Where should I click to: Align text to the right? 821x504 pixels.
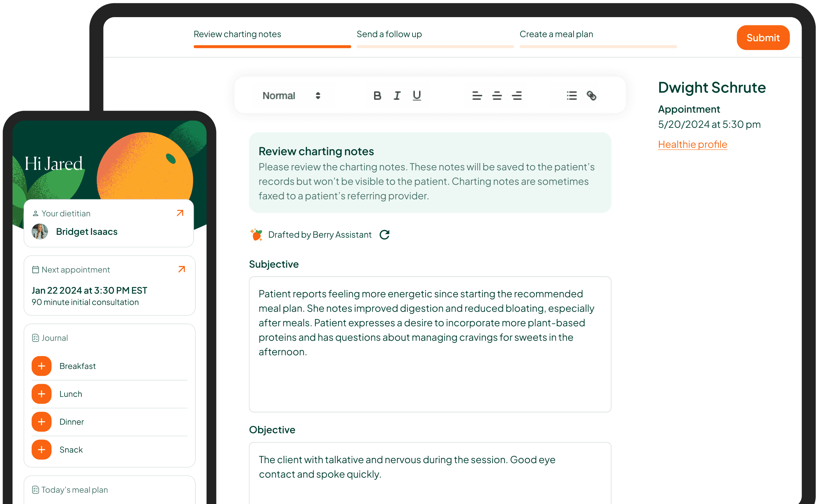517,96
